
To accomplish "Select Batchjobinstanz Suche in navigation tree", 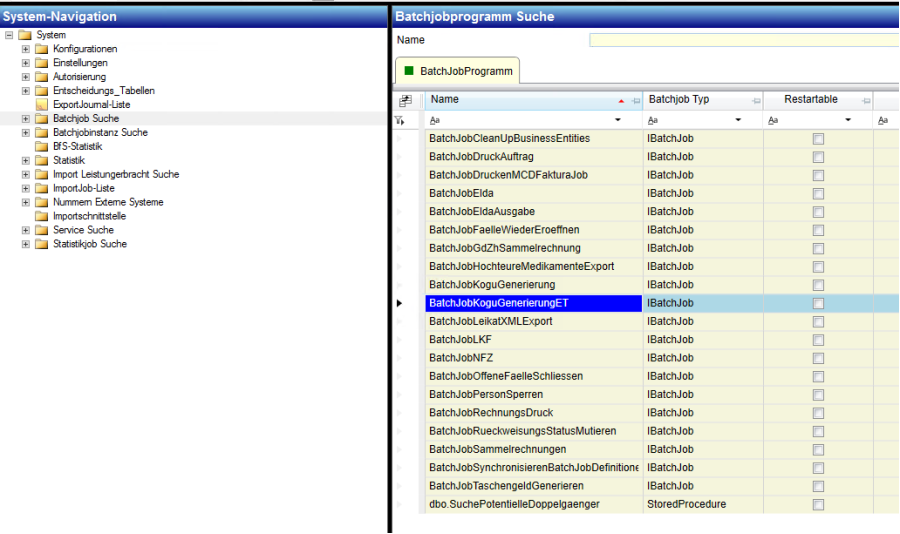I will pyautogui.click(x=100, y=132).
